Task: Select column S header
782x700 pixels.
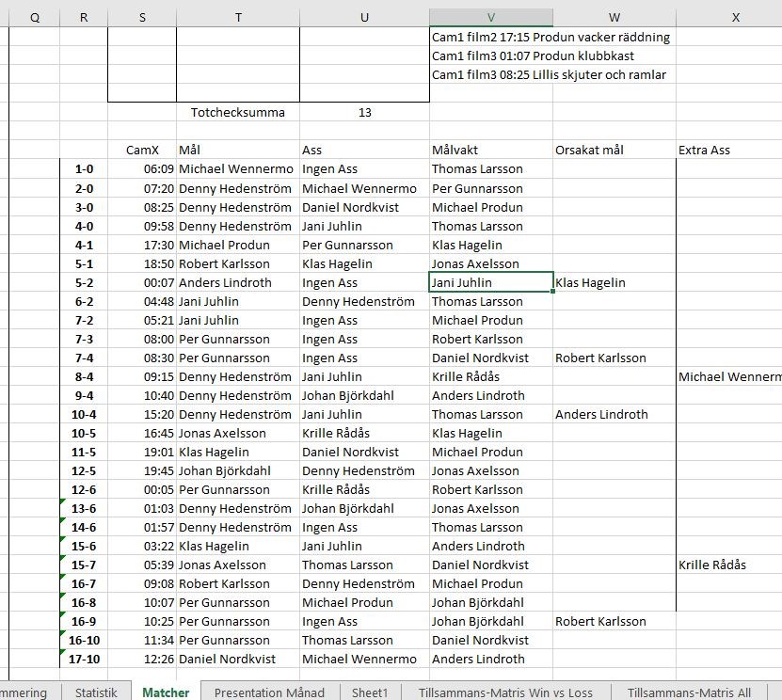Action: [142, 18]
